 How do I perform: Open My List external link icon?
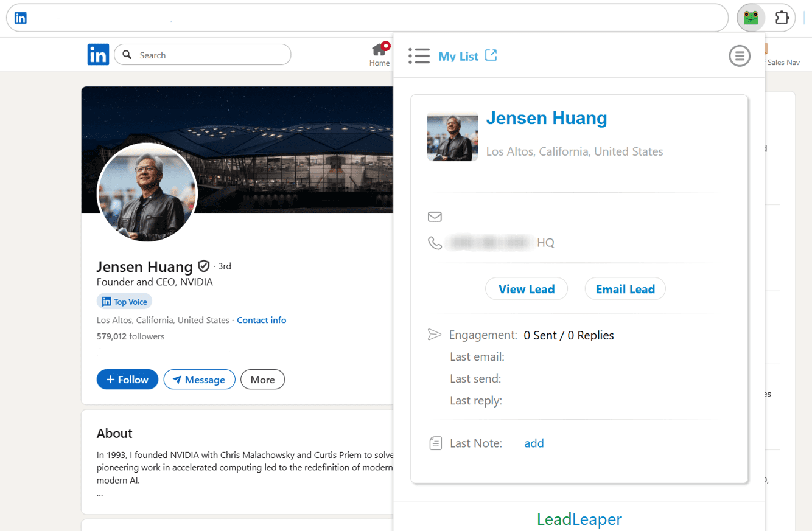pyautogui.click(x=491, y=55)
